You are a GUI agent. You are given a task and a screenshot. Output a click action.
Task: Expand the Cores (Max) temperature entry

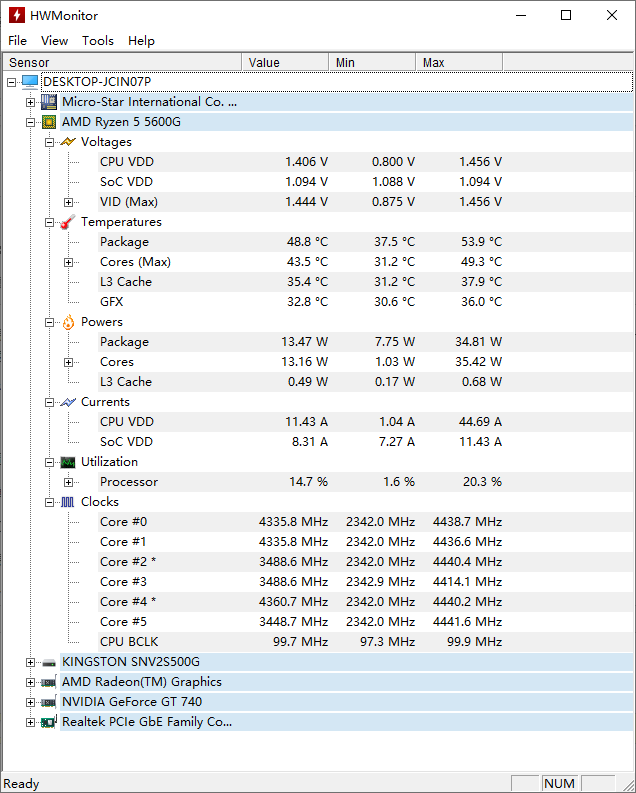69,262
